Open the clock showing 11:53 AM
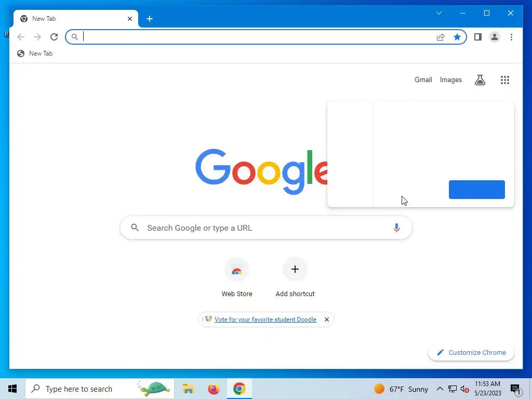 click(x=487, y=389)
